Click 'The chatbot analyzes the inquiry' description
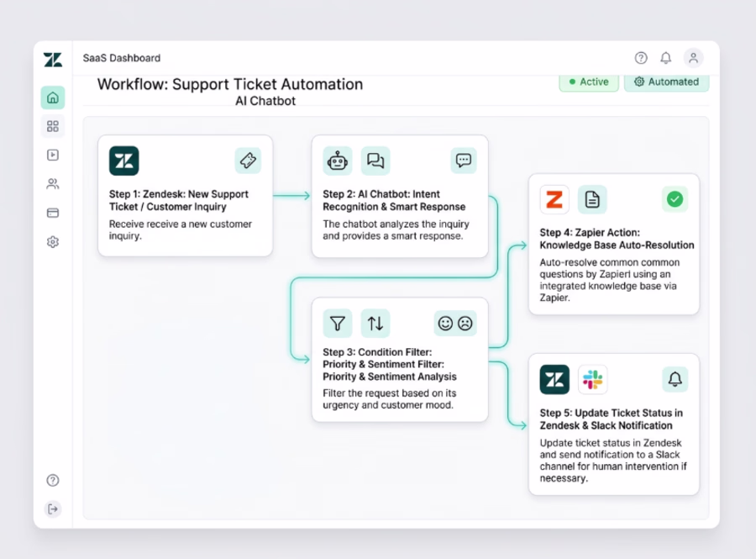 (x=396, y=230)
